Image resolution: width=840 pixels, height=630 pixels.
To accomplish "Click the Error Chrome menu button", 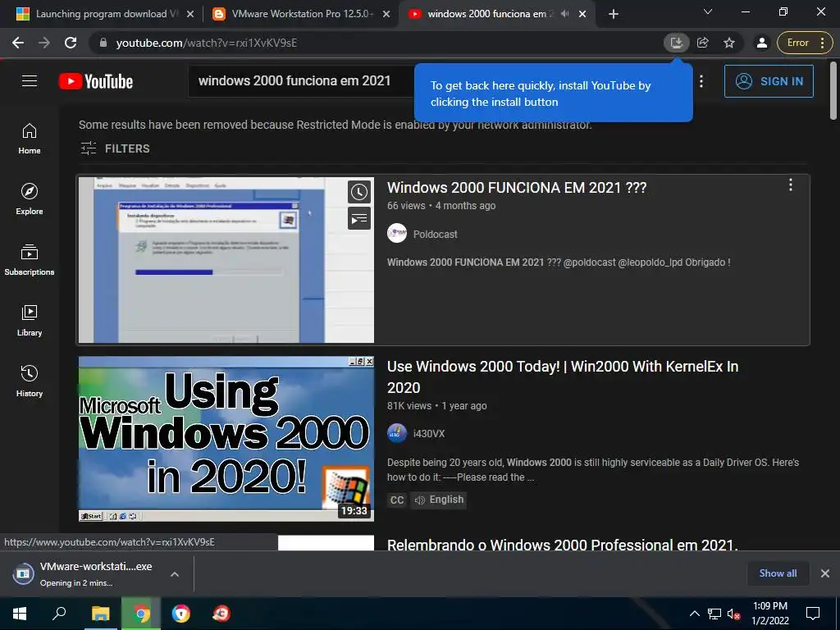I will (x=805, y=43).
